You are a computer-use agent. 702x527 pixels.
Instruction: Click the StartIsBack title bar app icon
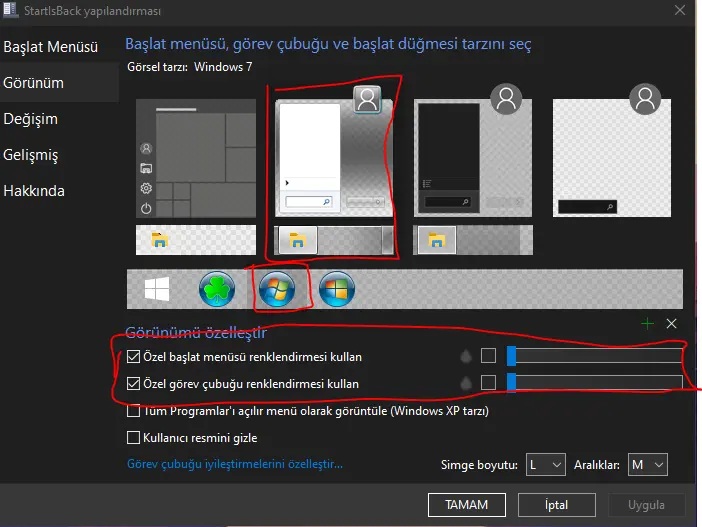point(10,10)
